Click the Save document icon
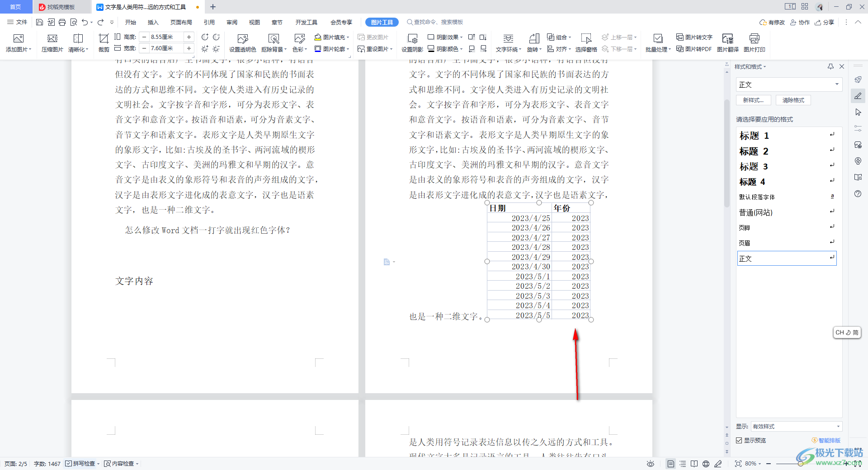This screenshot has height=470, width=868. [39, 22]
